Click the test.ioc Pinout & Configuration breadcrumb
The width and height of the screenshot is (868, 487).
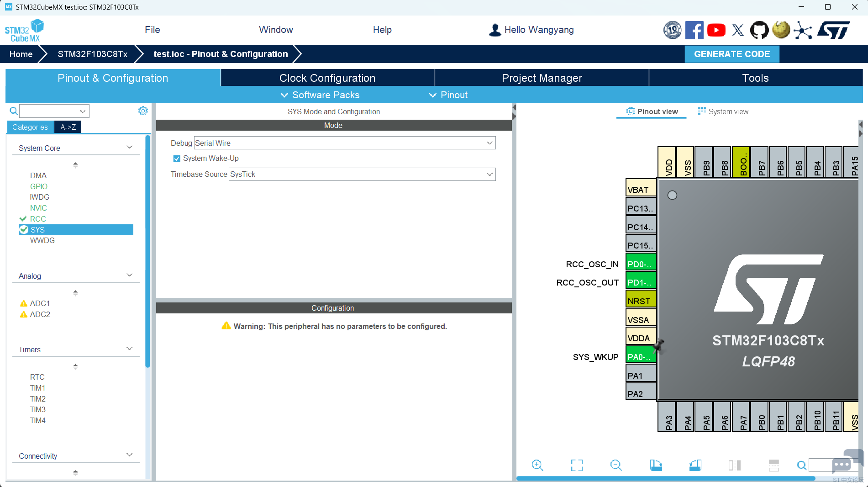coord(221,54)
